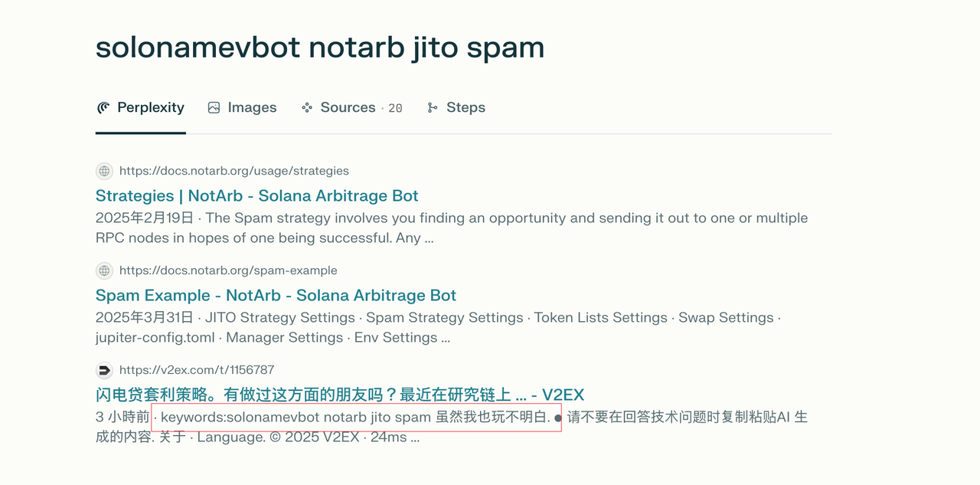Click the source count 20 next to Sources
This screenshot has height=485, width=980.
(x=395, y=109)
